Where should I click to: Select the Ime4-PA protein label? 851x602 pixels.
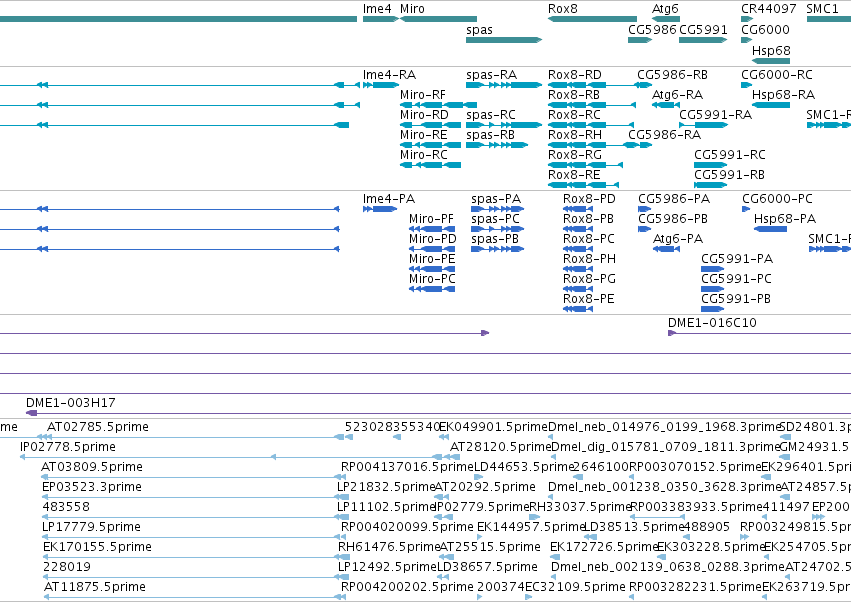[389, 199]
